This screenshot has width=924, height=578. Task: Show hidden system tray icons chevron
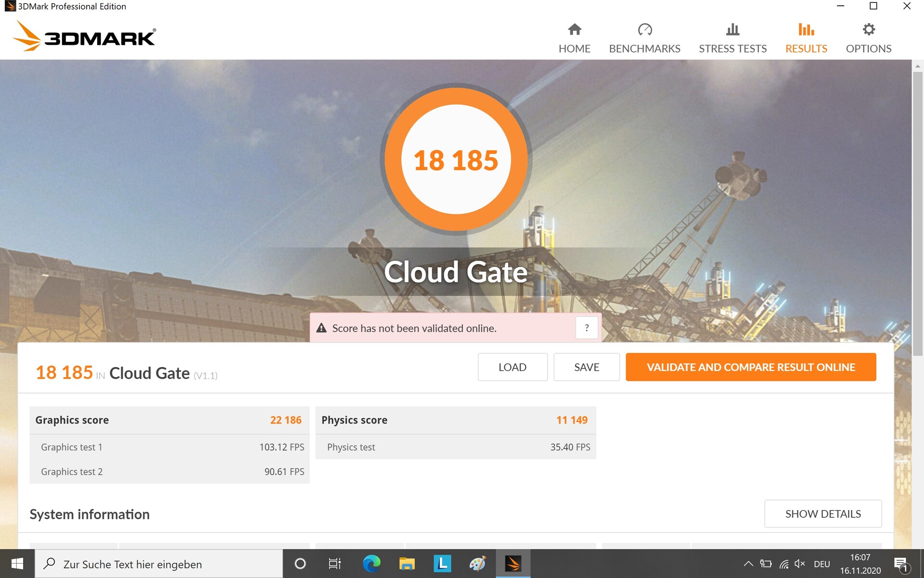coord(748,564)
